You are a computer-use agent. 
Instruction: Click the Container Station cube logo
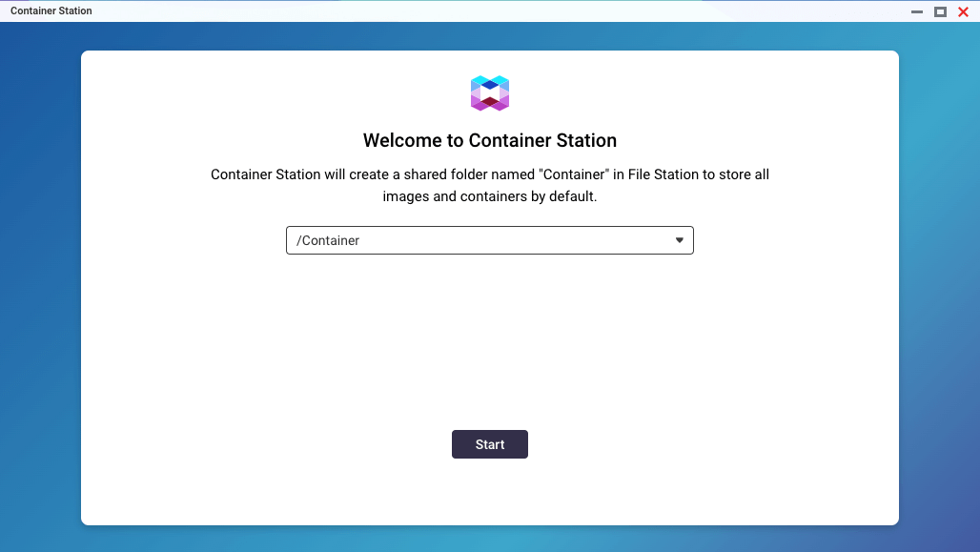pyautogui.click(x=490, y=92)
